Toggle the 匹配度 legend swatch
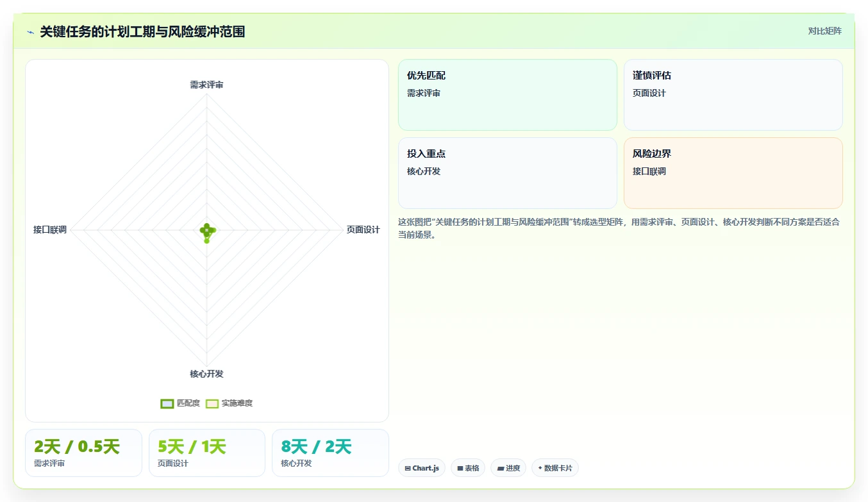The width and height of the screenshot is (868, 502). pos(167,403)
